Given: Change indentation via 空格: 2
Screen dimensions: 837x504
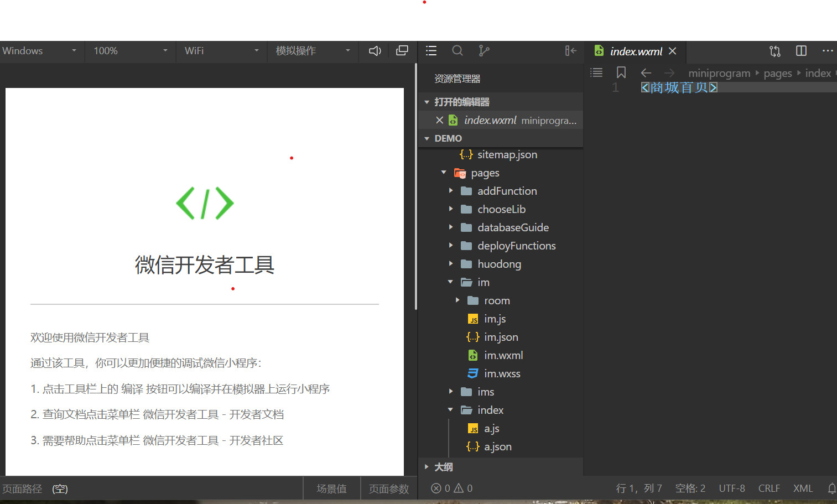Looking at the screenshot, I should coord(690,489).
